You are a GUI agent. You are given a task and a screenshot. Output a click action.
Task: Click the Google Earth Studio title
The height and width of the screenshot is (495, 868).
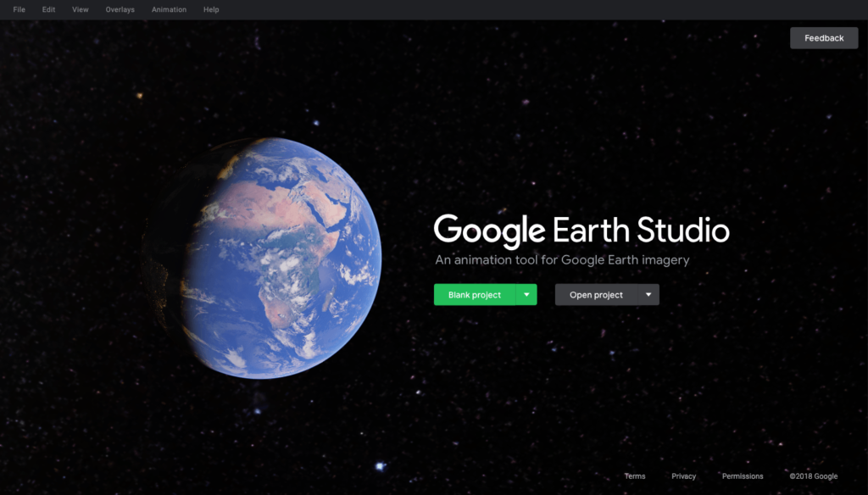pos(581,231)
